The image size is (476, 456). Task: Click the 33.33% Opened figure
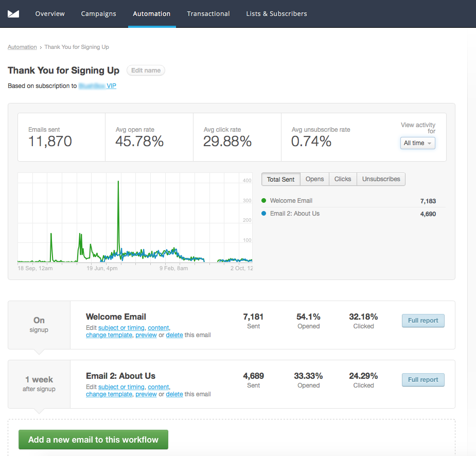click(308, 376)
